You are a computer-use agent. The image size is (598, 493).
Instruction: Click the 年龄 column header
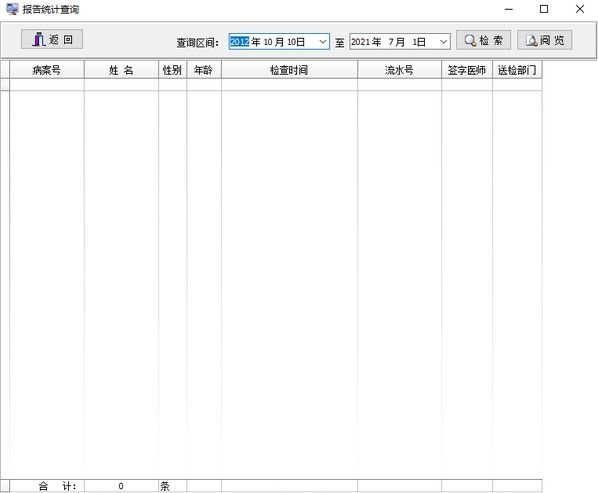pyautogui.click(x=204, y=70)
